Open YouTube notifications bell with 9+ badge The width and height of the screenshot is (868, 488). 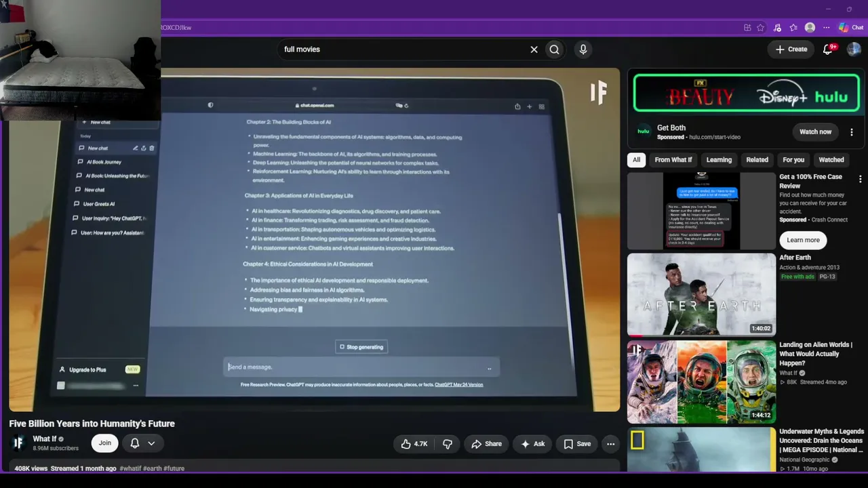829,49
